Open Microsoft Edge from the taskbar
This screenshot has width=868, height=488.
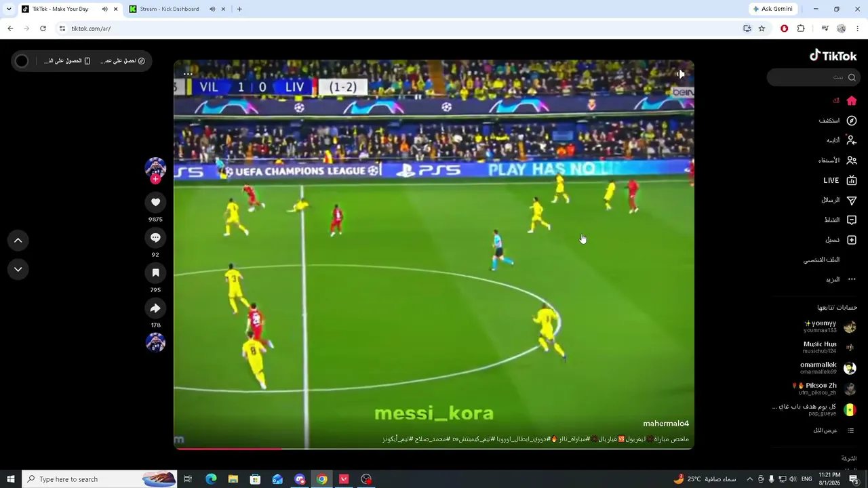[x=211, y=479]
